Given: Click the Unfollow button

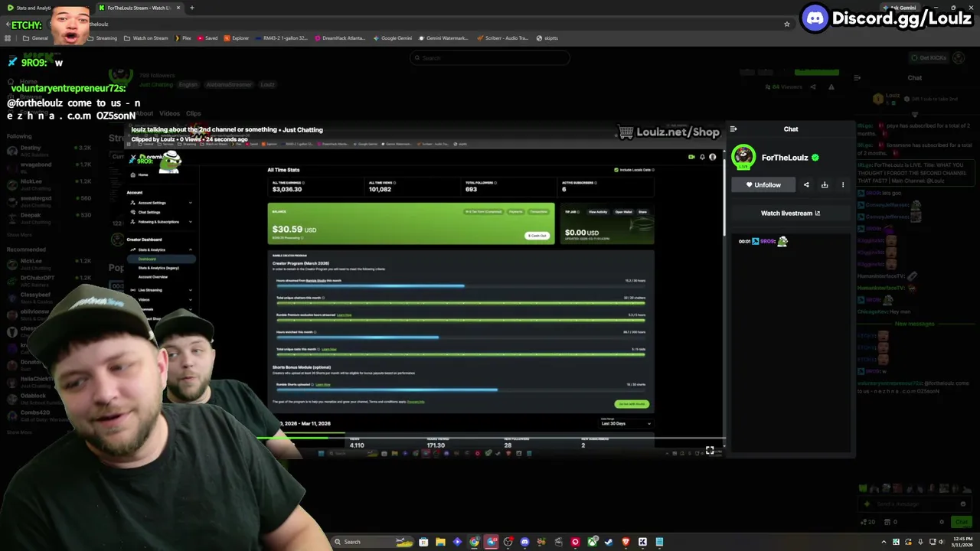Looking at the screenshot, I should coord(763,184).
